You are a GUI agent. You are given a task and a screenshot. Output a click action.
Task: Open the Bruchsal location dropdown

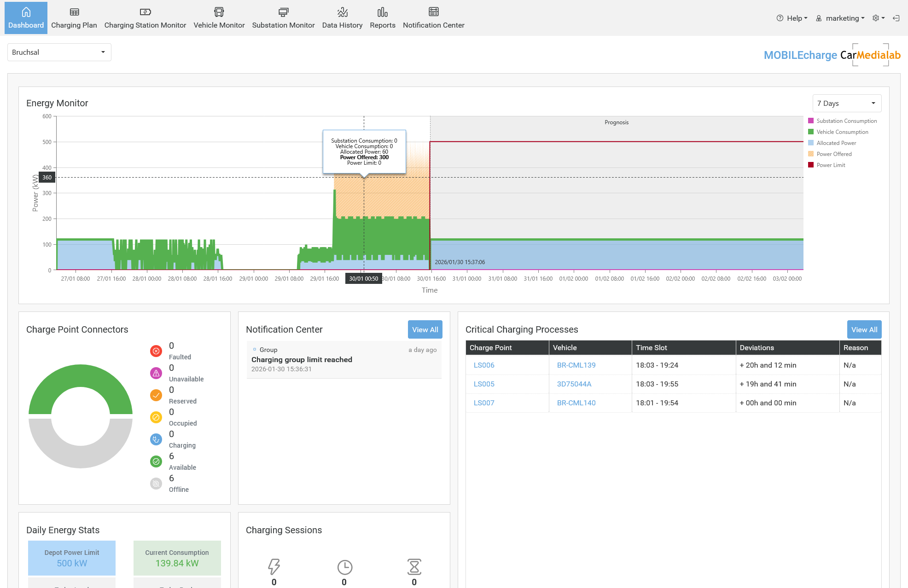[x=59, y=52]
